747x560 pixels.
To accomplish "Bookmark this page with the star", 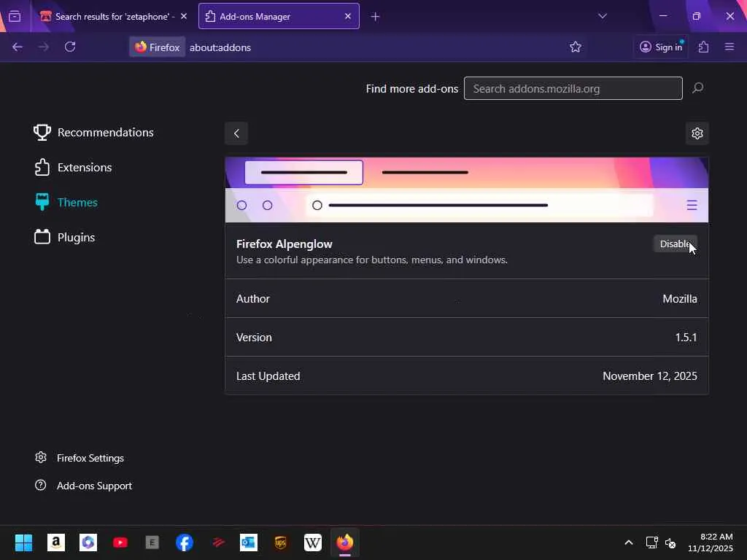I will (576, 47).
